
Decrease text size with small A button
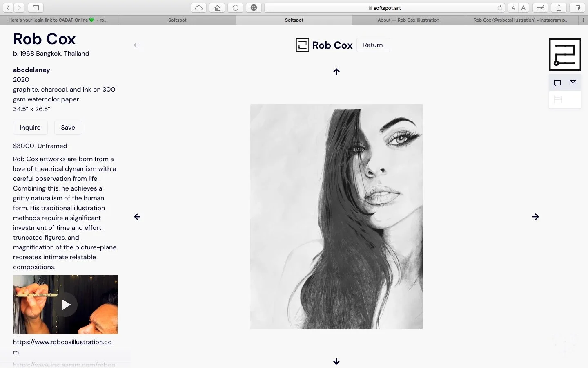(513, 8)
